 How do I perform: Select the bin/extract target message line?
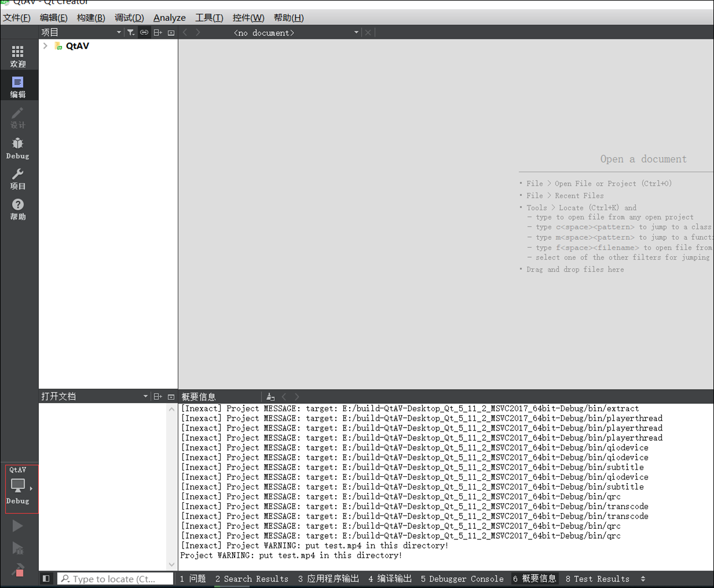point(410,408)
